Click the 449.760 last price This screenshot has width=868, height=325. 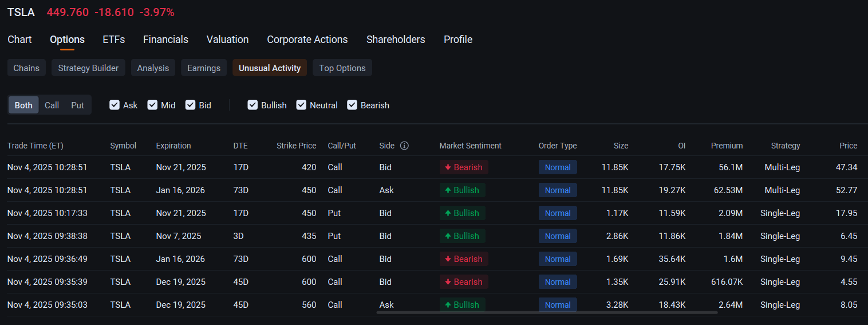(68, 12)
